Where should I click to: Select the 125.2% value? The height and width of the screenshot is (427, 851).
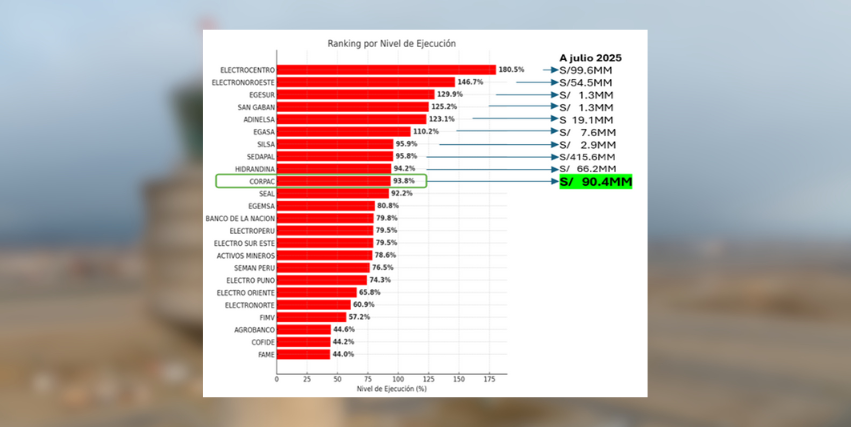click(444, 107)
